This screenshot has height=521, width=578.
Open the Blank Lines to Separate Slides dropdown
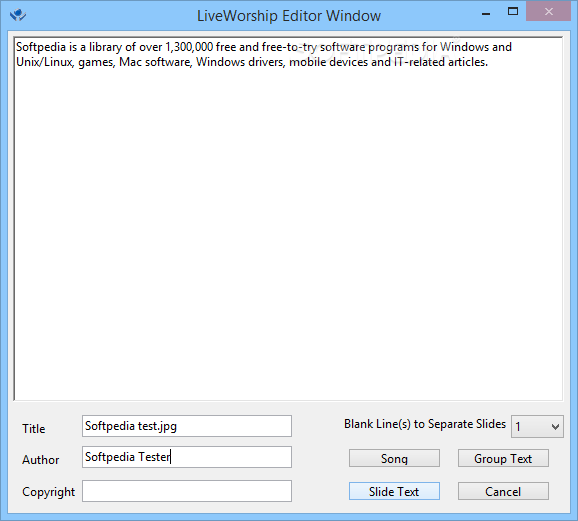pyautogui.click(x=537, y=427)
